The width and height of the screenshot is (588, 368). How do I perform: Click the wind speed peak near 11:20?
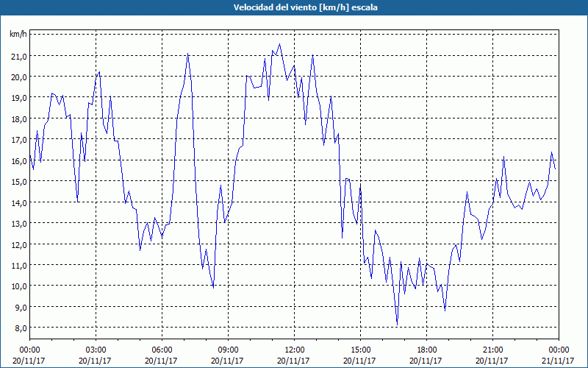point(279,44)
